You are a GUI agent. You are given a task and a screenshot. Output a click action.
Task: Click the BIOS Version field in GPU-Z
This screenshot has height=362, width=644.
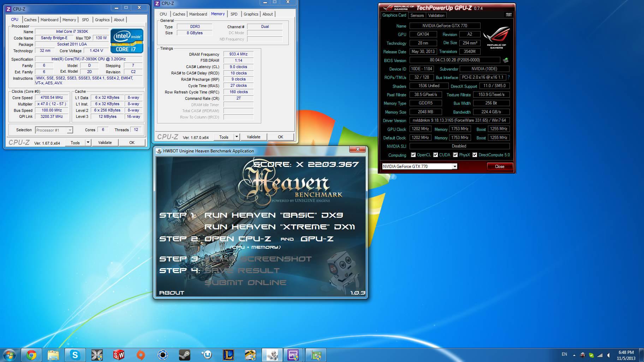455,60
